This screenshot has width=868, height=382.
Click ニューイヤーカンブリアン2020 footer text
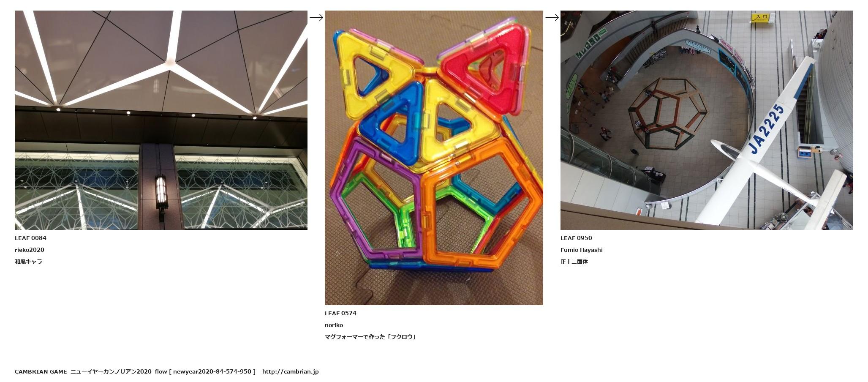point(111,371)
